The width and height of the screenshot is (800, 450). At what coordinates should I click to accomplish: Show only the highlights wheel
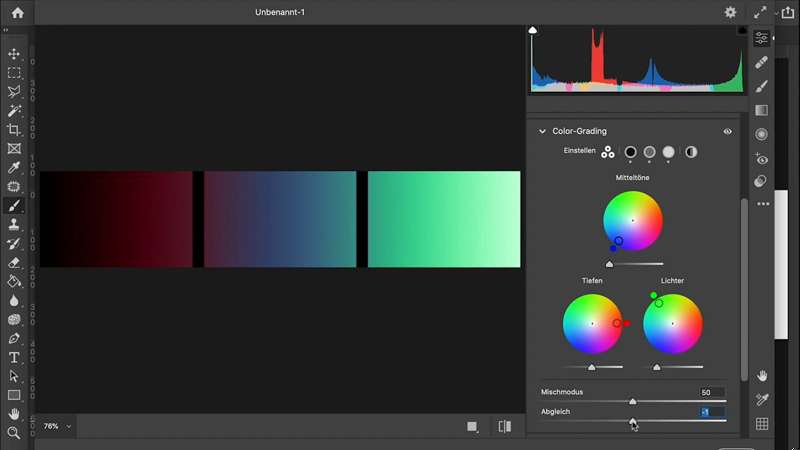pyautogui.click(x=668, y=152)
